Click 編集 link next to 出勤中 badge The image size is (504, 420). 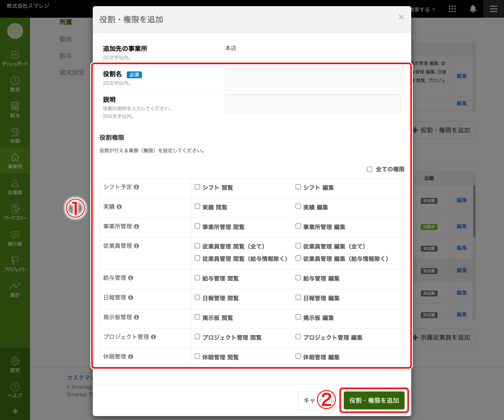coord(462,226)
